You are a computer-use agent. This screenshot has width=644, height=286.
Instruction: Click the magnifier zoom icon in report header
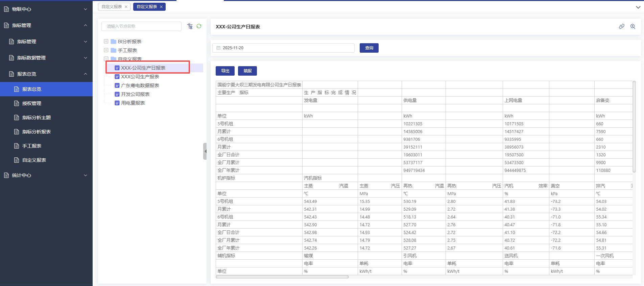tap(633, 26)
